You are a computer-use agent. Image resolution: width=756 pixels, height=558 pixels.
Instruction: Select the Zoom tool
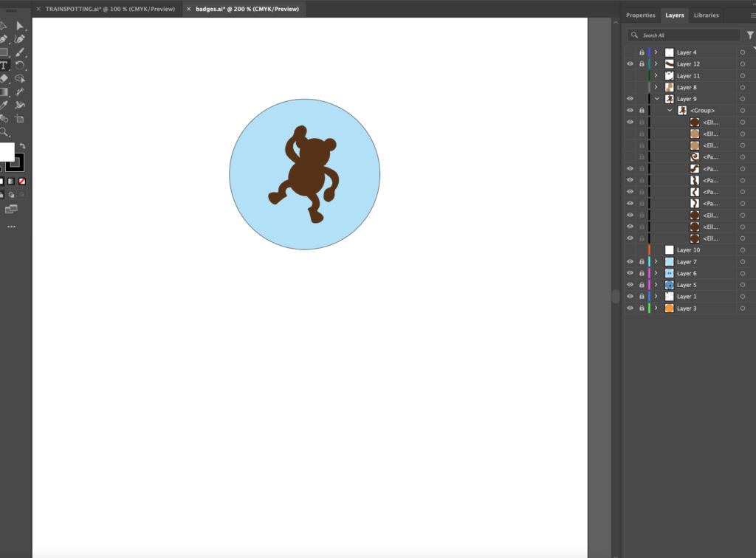click(x=4, y=132)
